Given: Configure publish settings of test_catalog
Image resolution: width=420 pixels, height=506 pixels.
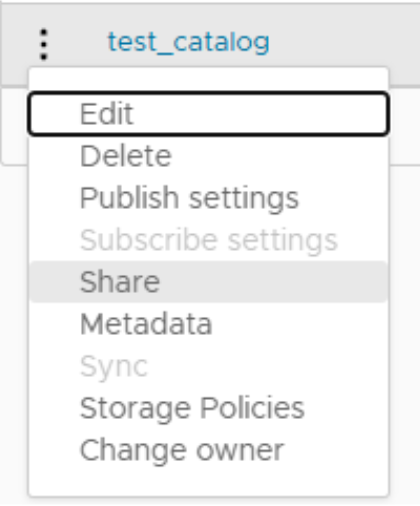Looking at the screenshot, I should pos(209,198).
